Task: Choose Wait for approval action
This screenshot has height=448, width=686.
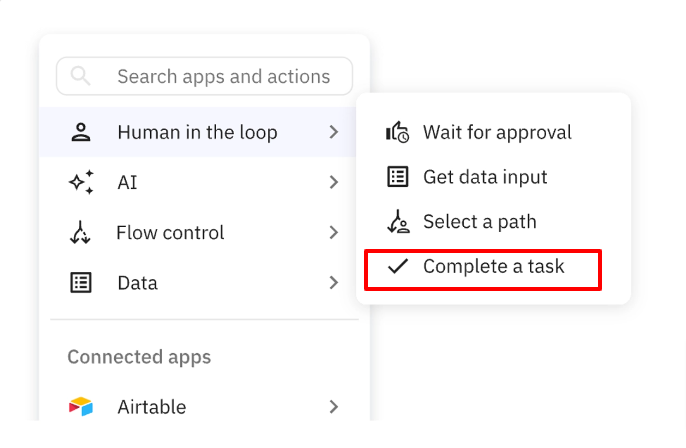Action: (x=497, y=132)
